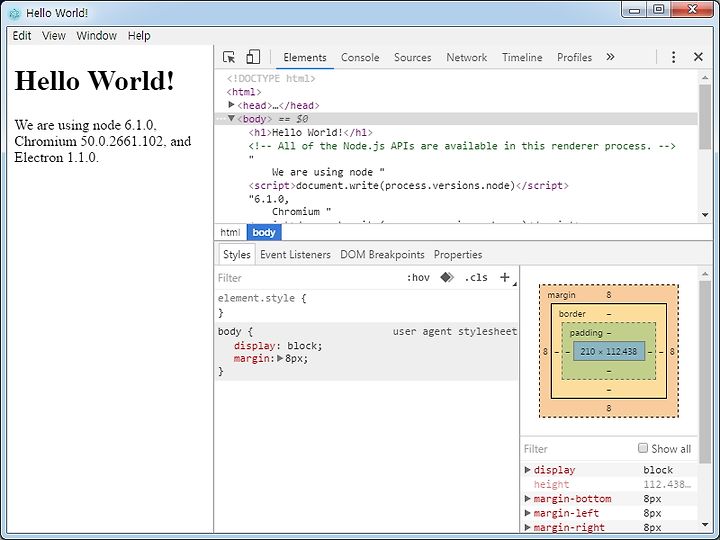The image size is (720, 540).
Task: Click the Hello World! page heading
Action: click(x=95, y=81)
